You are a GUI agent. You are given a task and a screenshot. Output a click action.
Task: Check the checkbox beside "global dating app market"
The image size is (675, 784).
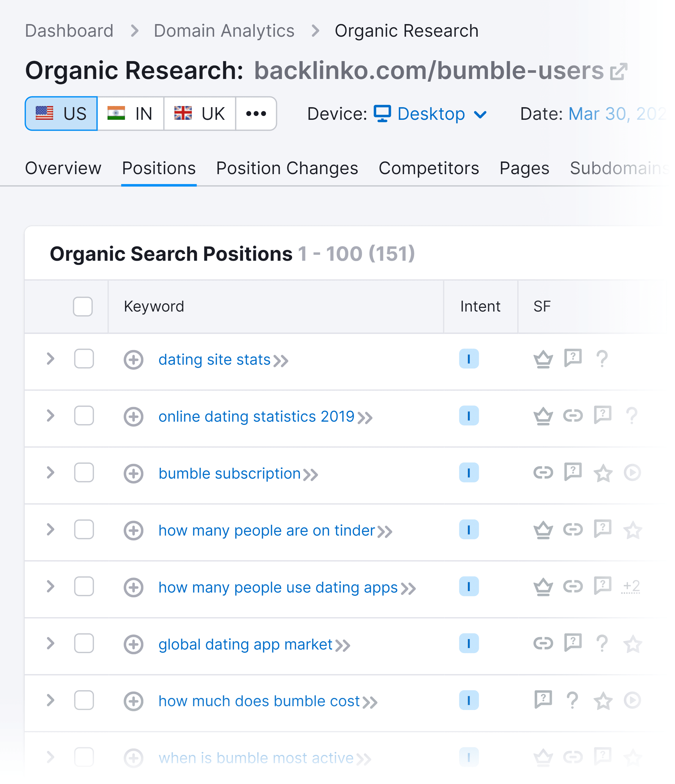[x=84, y=643]
